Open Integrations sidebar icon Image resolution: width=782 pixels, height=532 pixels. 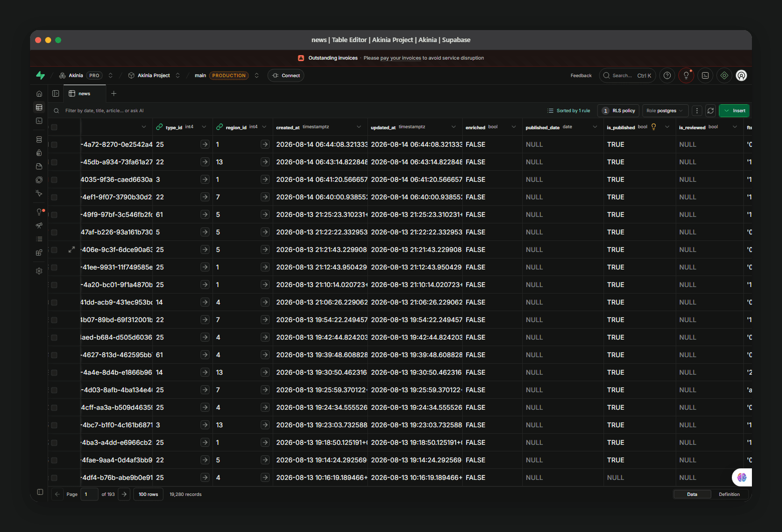pyautogui.click(x=39, y=252)
